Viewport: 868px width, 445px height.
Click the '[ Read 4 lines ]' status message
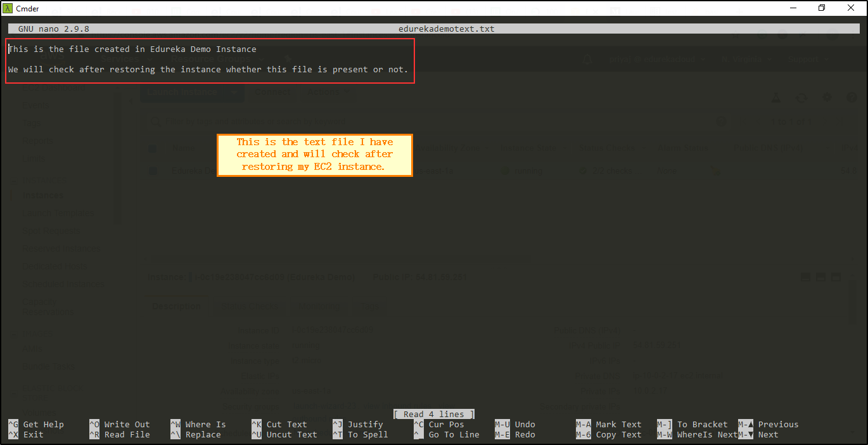(x=434, y=415)
